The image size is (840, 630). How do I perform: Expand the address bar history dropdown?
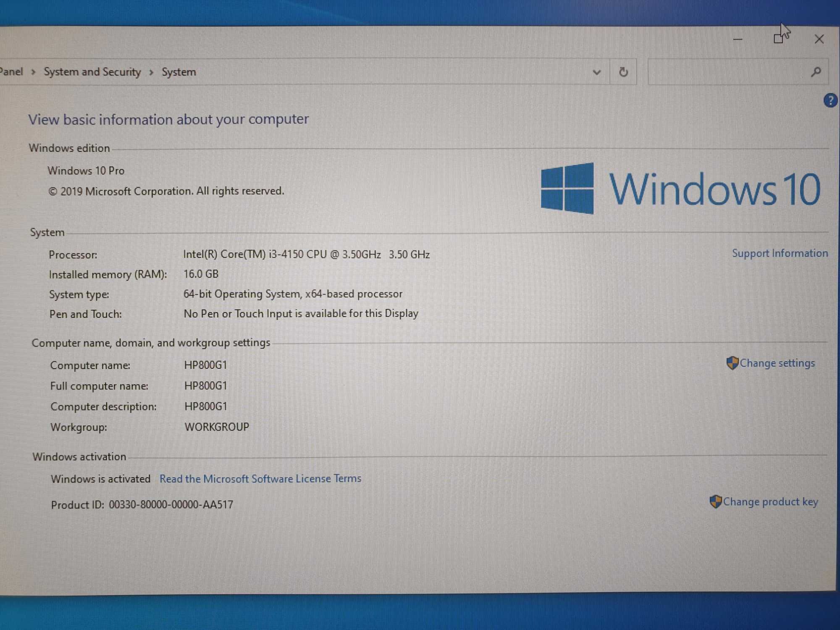coord(596,72)
